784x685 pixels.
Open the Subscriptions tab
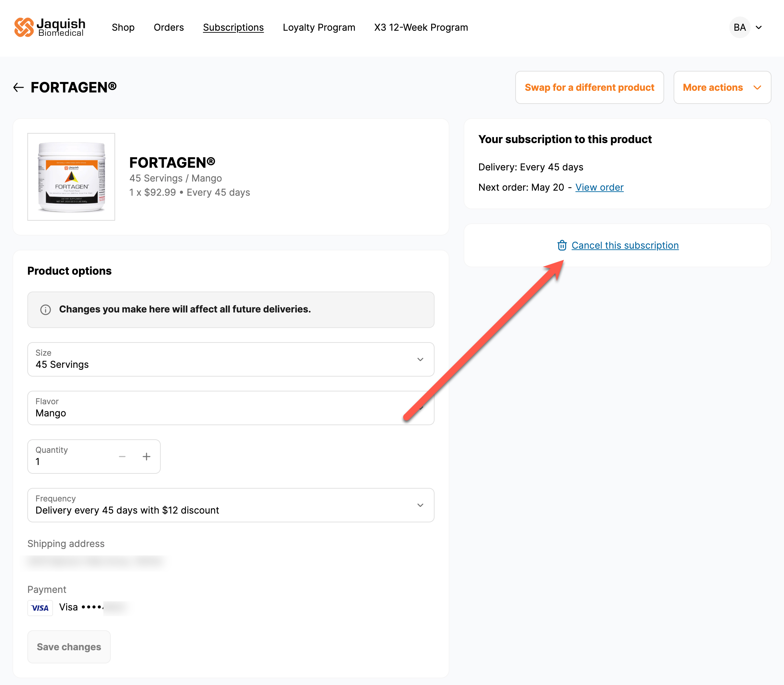(x=233, y=28)
